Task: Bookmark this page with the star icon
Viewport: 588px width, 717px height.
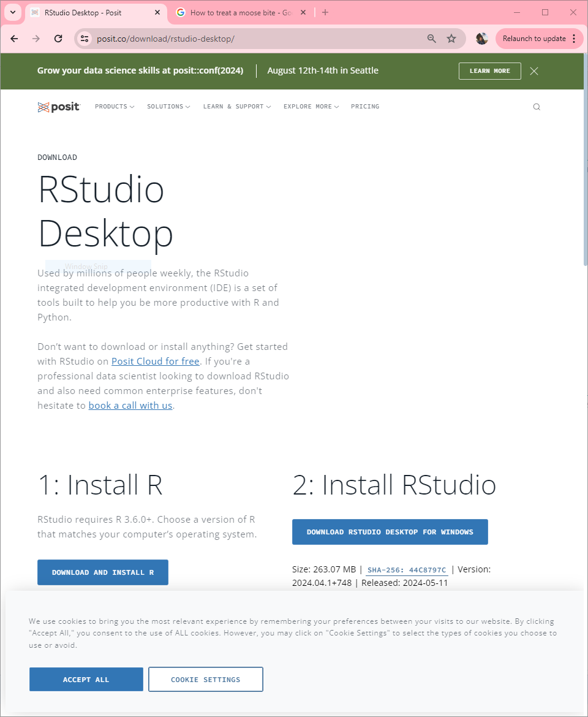Action: click(451, 39)
